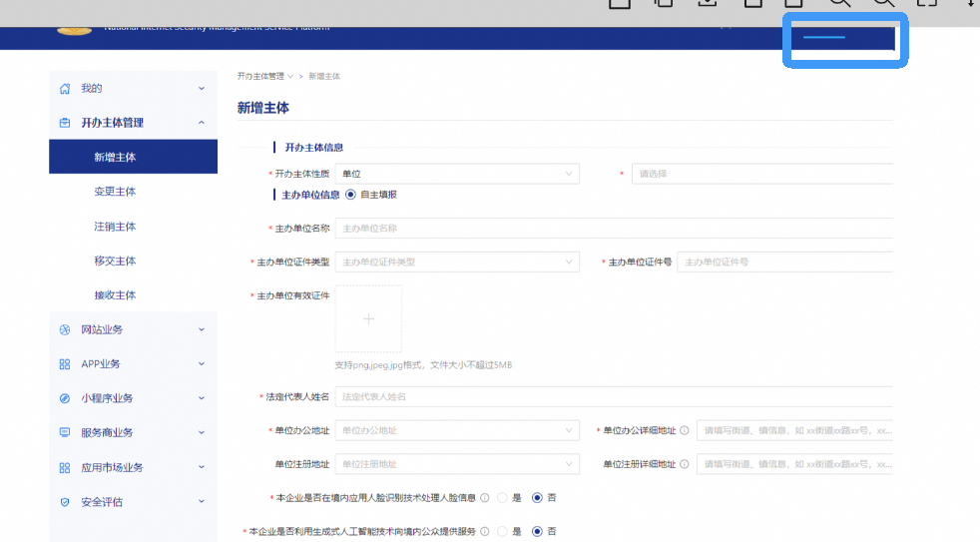Open the 单位办公地址 dropdown

tap(457, 431)
